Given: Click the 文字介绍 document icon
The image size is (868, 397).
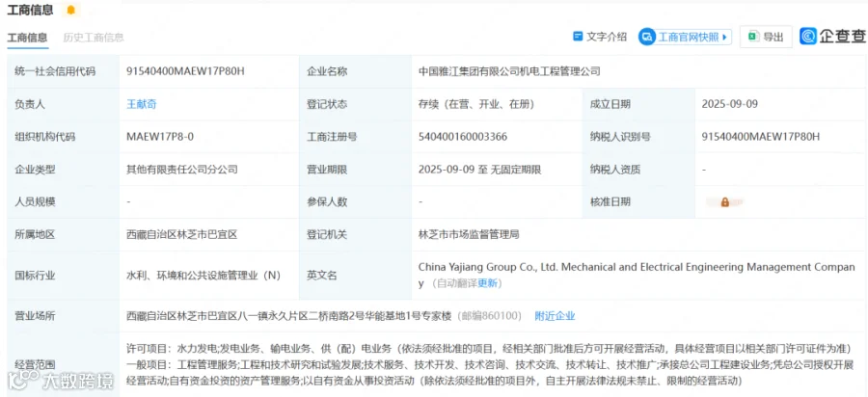Looking at the screenshot, I should pos(578,37).
